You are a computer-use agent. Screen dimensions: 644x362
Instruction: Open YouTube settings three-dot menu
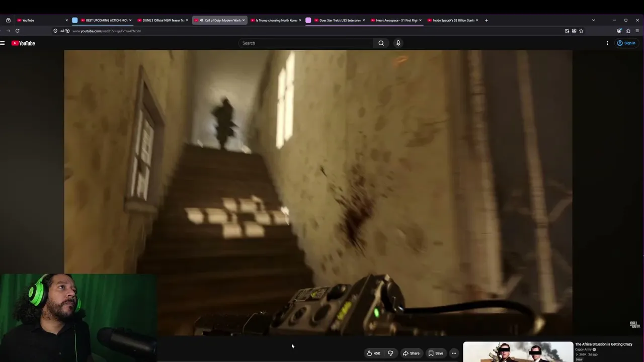click(x=607, y=43)
